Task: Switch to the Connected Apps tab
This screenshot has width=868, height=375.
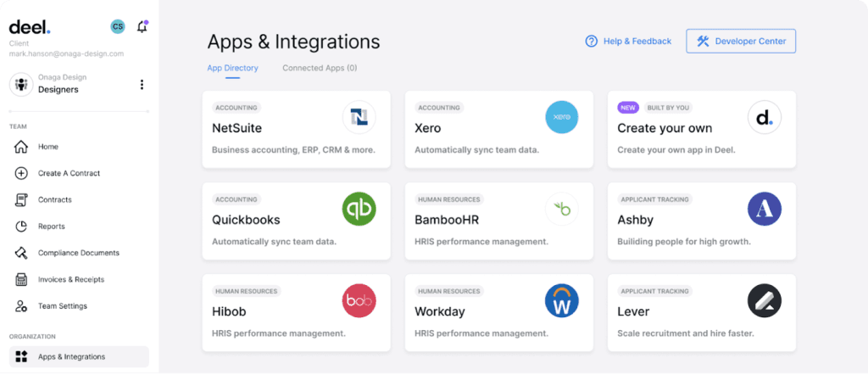Action: pos(320,68)
